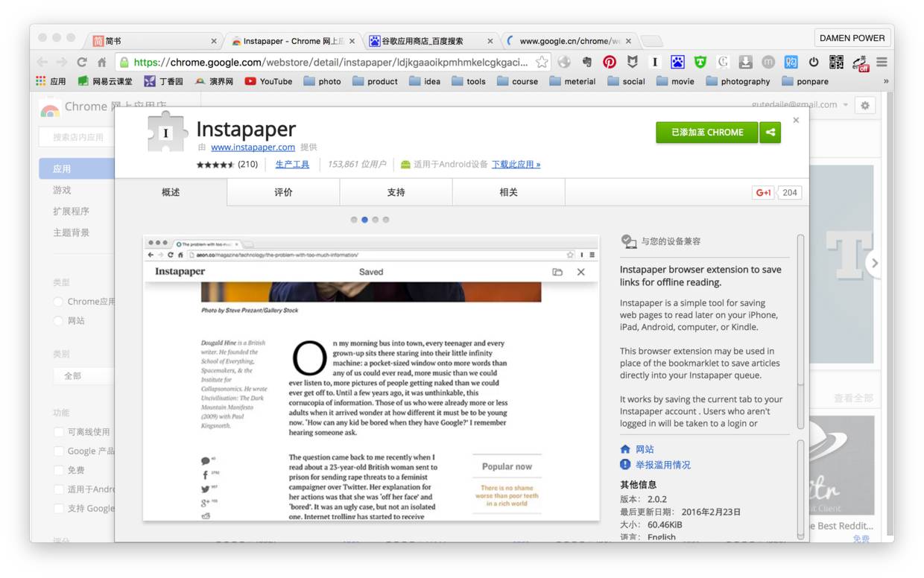This screenshot has height=578, width=924.
Task: Switch to the 相关 tab
Action: (x=508, y=192)
